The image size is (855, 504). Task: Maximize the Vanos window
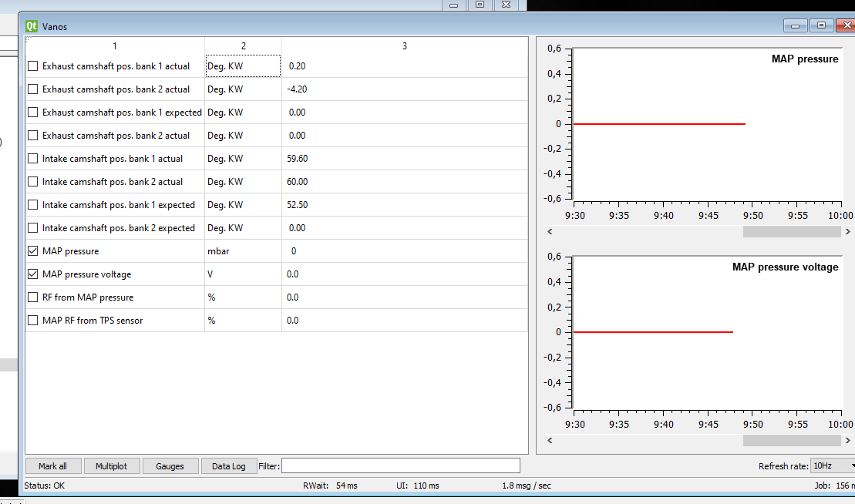821,25
